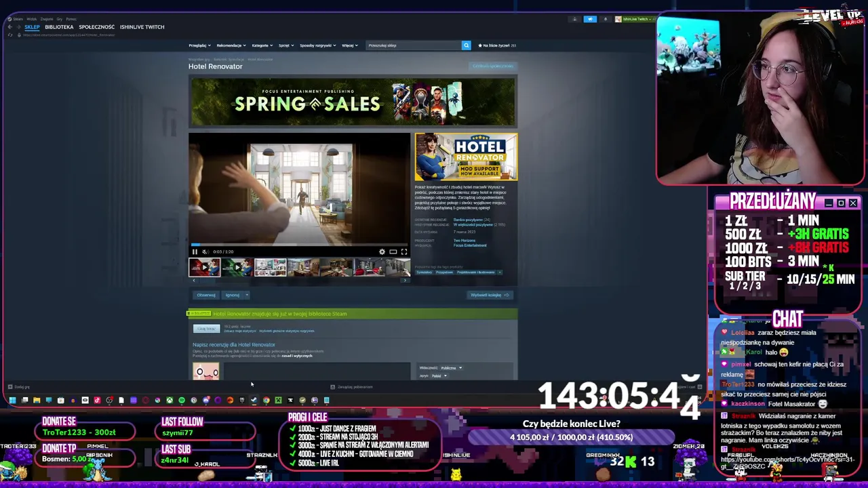Click Ignoruj button
Screen dimensions: 868x488
coord(232,295)
